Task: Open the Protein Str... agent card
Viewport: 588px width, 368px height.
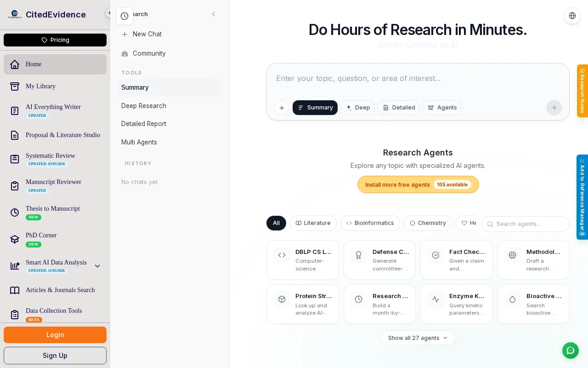Action: (303, 304)
